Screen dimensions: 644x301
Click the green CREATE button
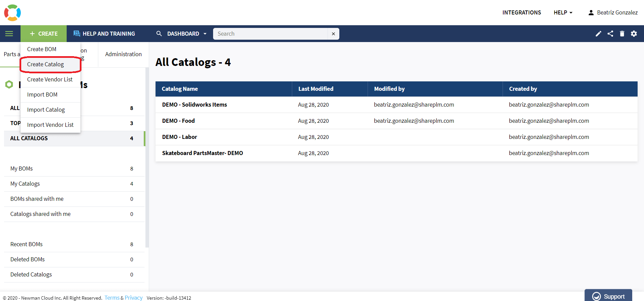(x=44, y=34)
